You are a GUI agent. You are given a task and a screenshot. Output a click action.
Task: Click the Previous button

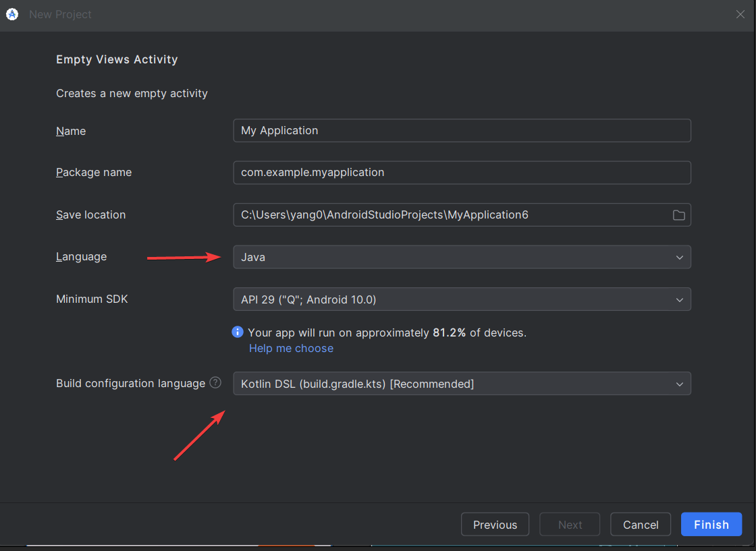point(495,525)
